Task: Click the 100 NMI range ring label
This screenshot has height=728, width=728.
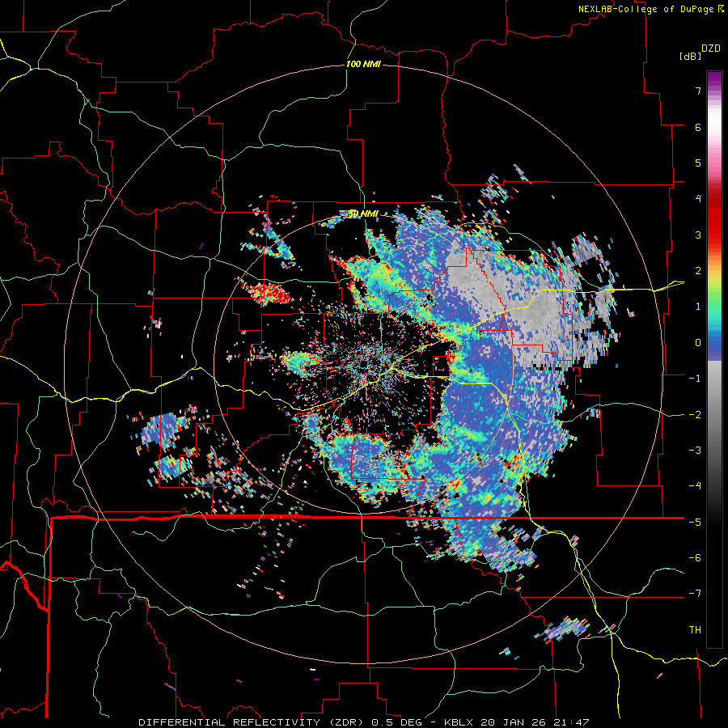Action: point(363,64)
